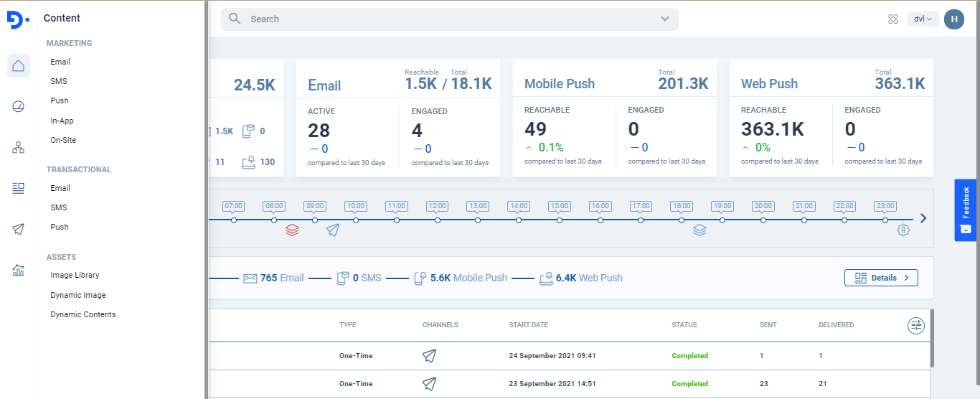Open the bar chart reports icon in sidebar
The width and height of the screenshot is (980, 399).
pos(19,271)
